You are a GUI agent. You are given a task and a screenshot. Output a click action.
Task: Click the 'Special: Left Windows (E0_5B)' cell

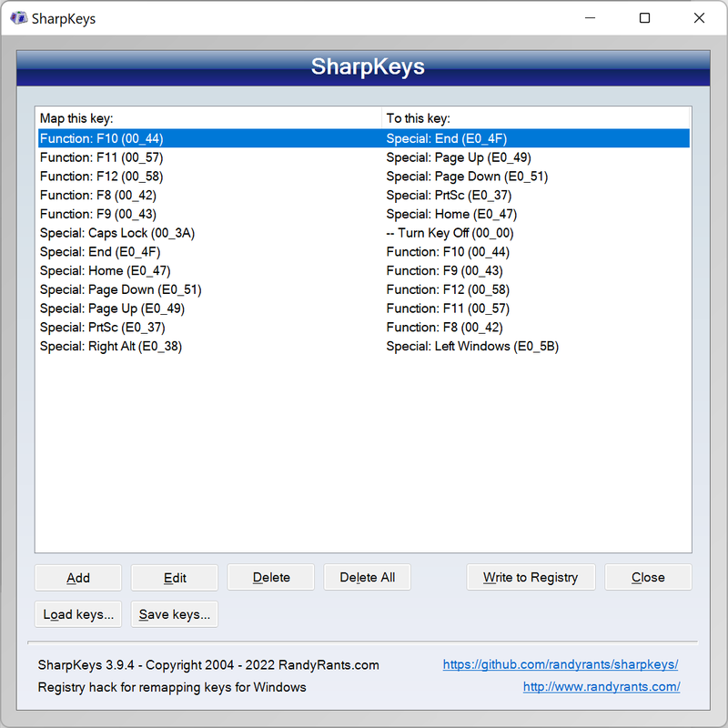point(472,347)
